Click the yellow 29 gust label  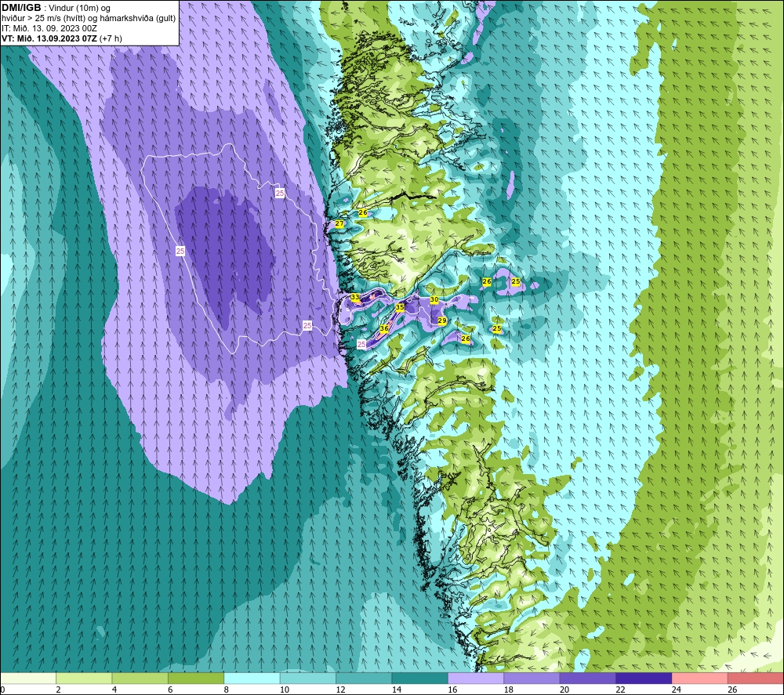coord(442,320)
